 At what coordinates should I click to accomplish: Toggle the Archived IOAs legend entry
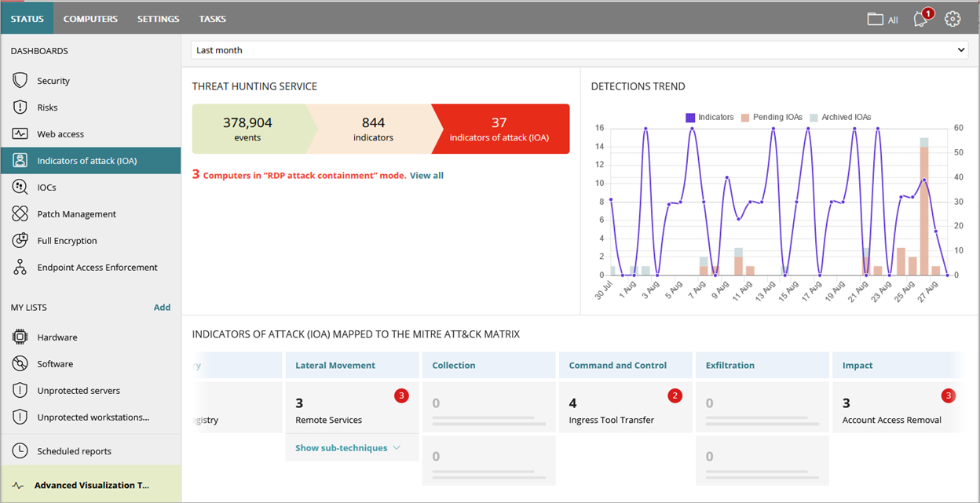(841, 117)
